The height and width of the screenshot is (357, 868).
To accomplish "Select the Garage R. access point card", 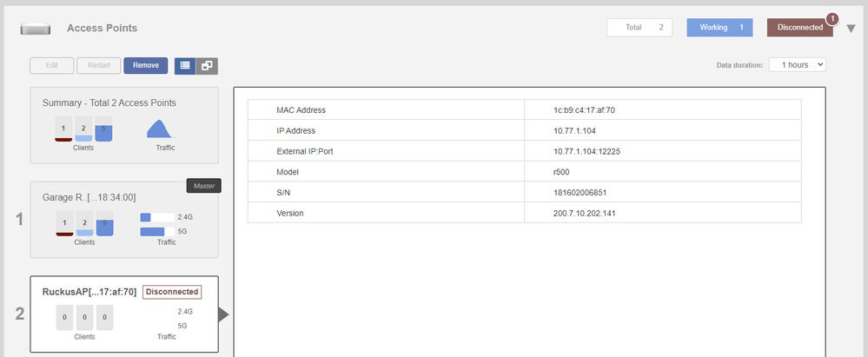I will coord(125,220).
